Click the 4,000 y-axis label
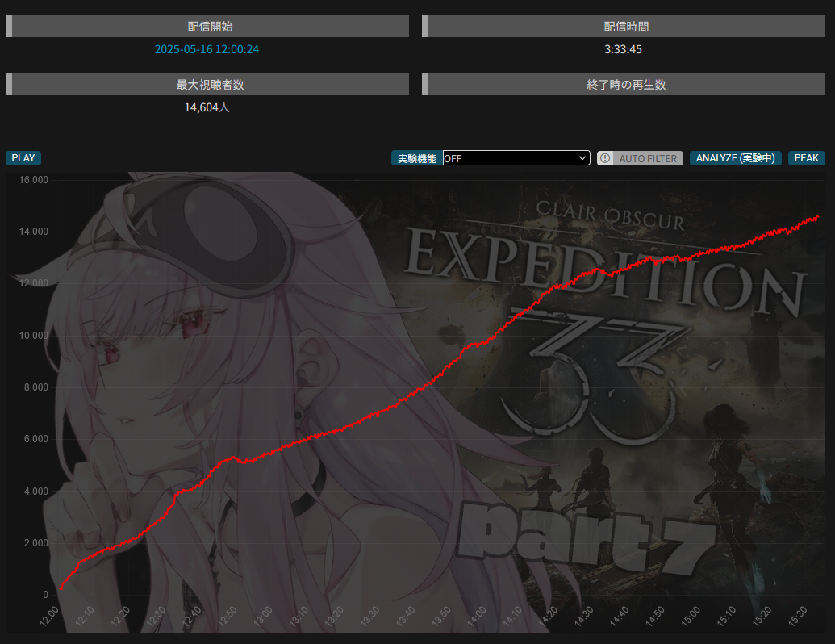This screenshot has height=644, width=835. tap(36, 491)
